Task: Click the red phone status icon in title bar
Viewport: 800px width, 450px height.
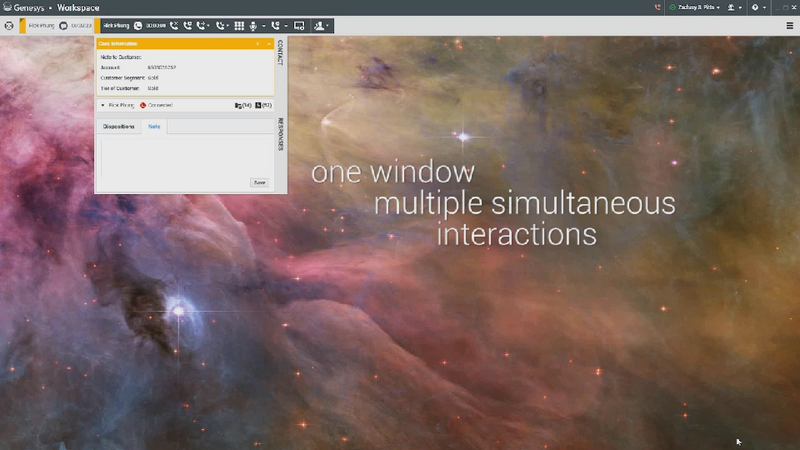Action: point(657,7)
